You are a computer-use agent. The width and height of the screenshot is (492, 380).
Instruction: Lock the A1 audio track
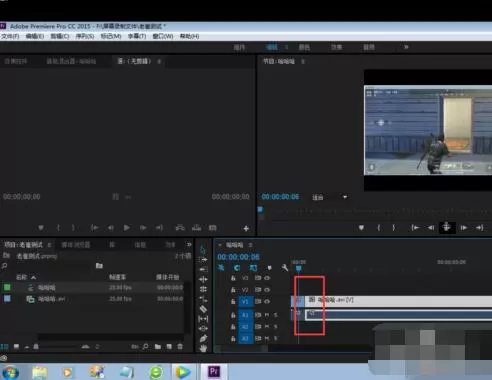pyautogui.click(x=233, y=315)
